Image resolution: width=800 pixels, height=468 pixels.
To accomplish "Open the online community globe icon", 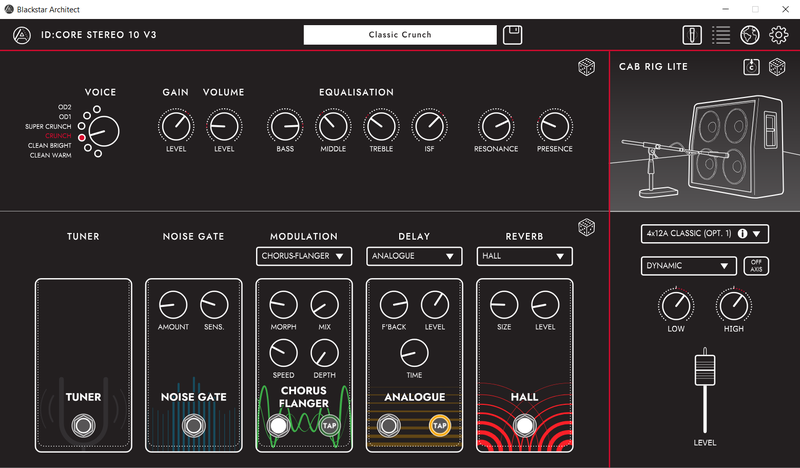I will click(x=750, y=35).
